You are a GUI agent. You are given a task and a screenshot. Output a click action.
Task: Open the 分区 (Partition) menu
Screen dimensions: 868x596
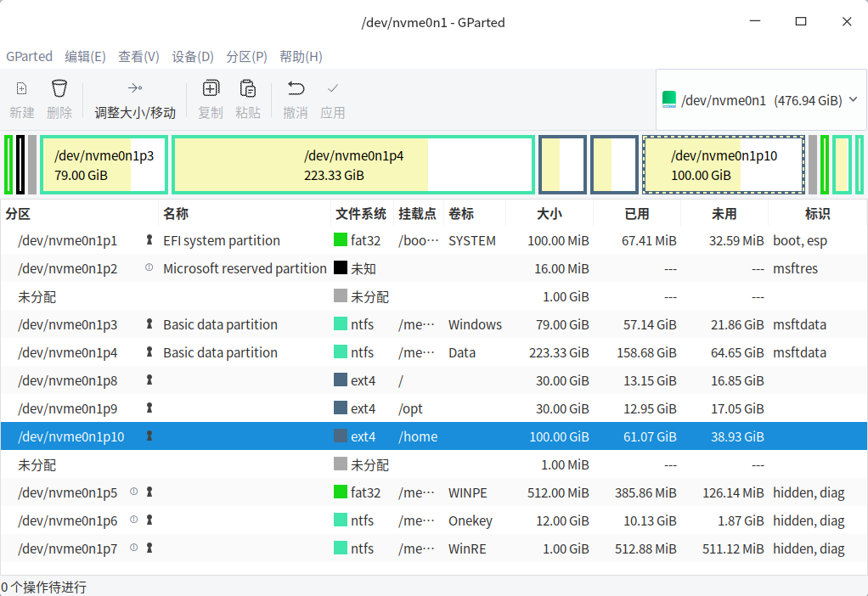coord(246,56)
